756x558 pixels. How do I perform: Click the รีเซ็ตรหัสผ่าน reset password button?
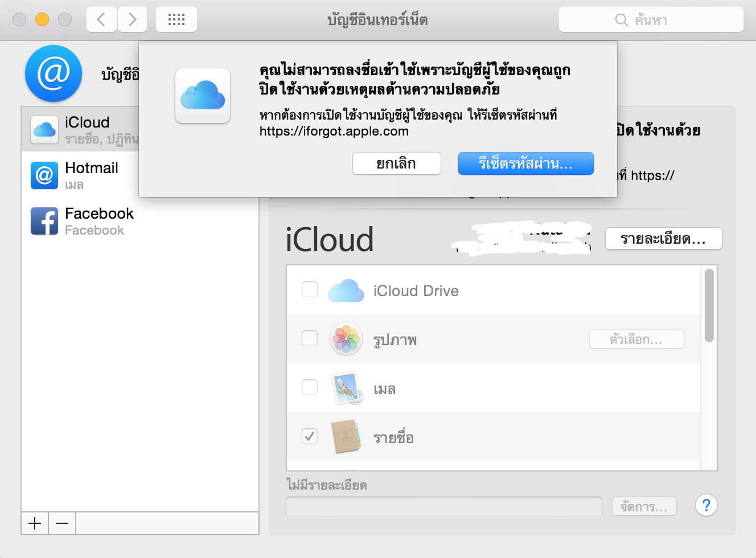point(526,163)
